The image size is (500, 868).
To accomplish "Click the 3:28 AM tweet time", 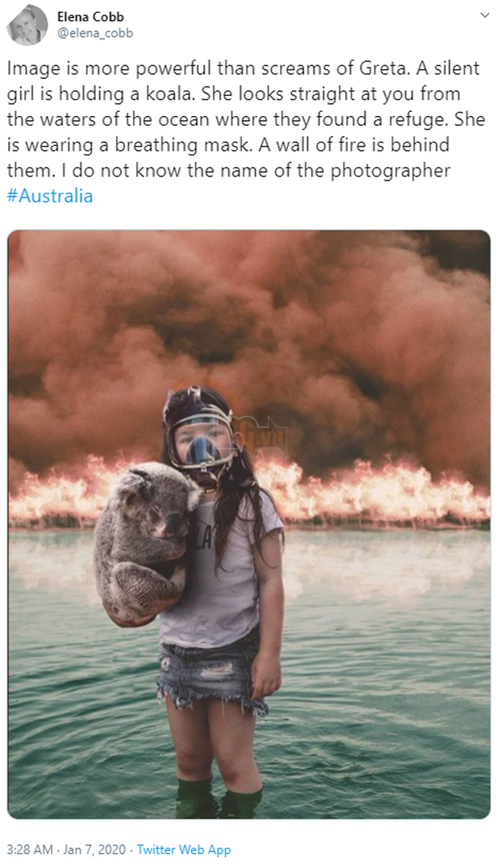I will click(30, 849).
